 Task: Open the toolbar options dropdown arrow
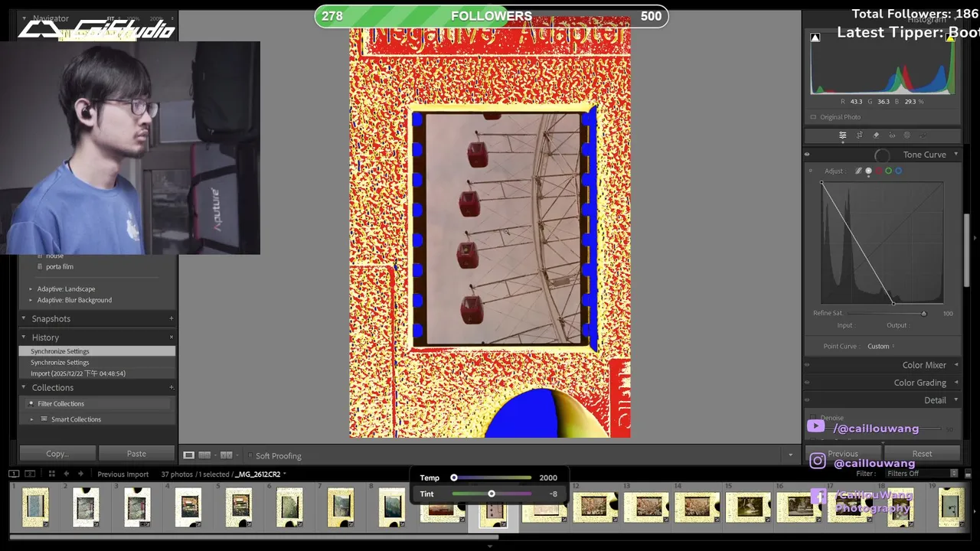790,455
